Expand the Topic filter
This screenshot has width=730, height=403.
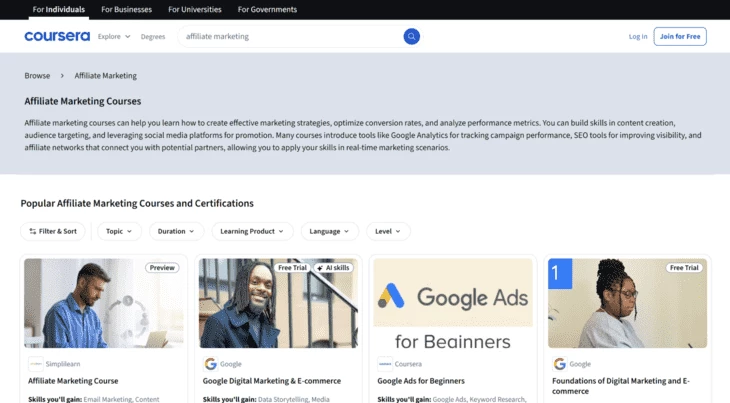pos(119,231)
